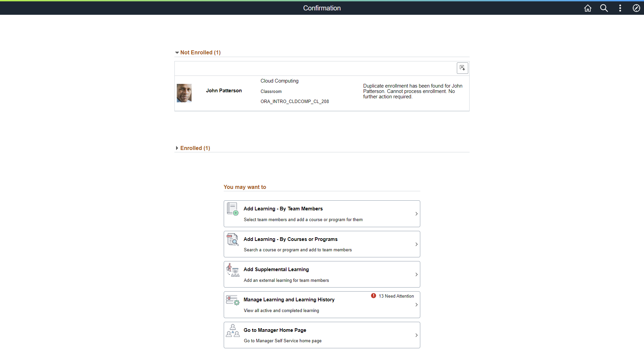Click the Classroom delivery type text
Screen dimensions: 644x354
[x=271, y=92]
